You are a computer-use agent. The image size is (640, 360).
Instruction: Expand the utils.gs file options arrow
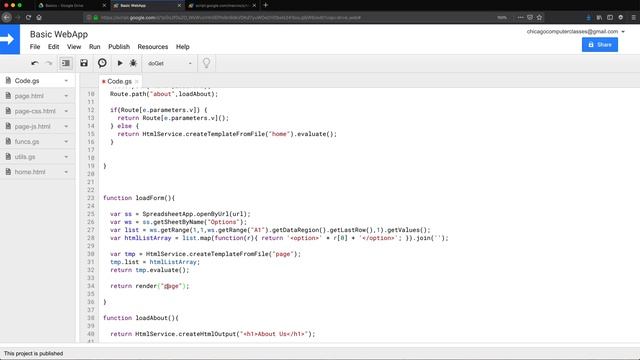tap(66, 157)
